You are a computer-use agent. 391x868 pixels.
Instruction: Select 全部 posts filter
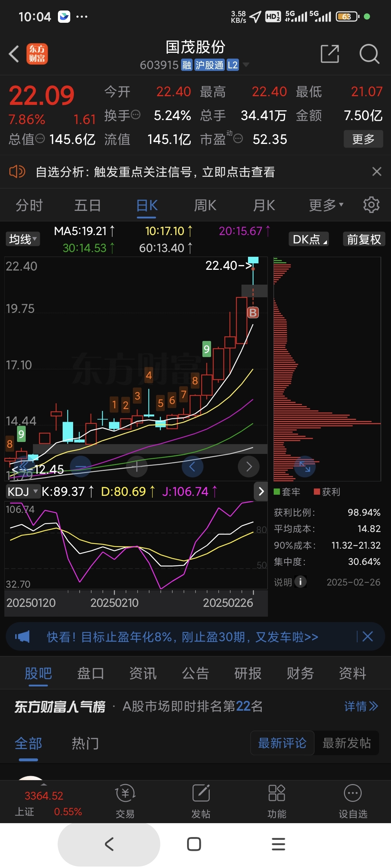pos(28,744)
